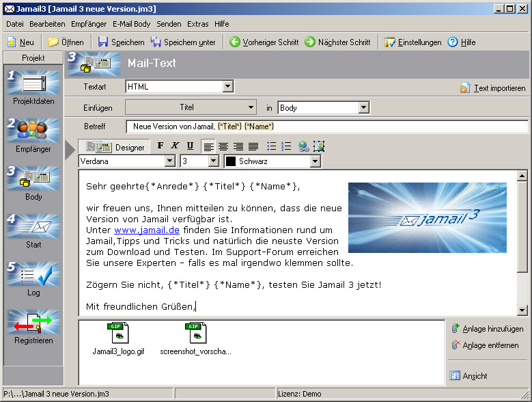Open the Verdana font dropdown

(x=170, y=161)
